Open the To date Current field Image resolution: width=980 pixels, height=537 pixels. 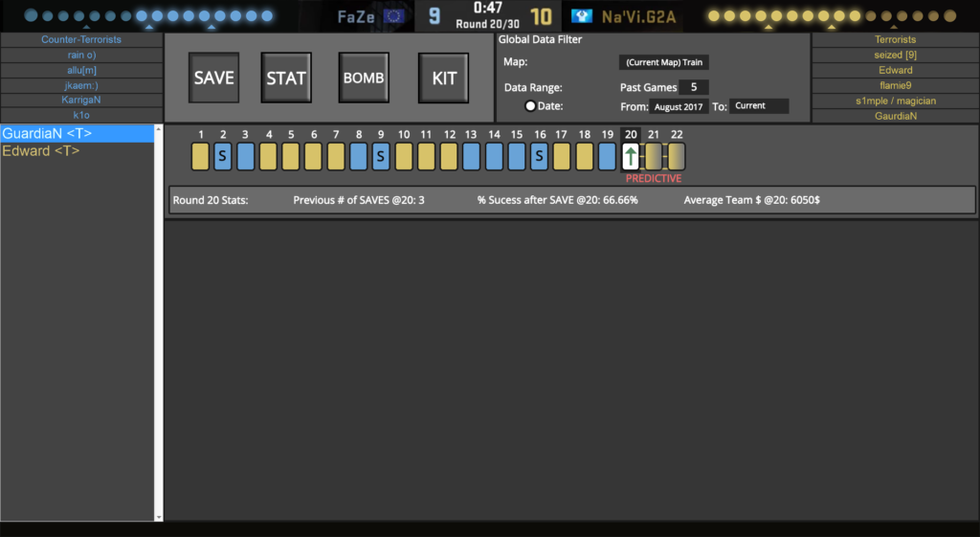(759, 105)
